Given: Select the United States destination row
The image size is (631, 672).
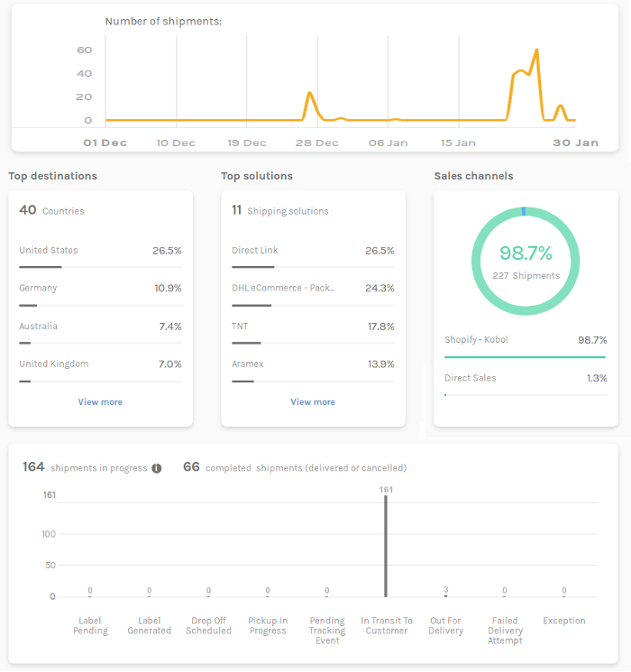Looking at the screenshot, I should click(x=100, y=256).
